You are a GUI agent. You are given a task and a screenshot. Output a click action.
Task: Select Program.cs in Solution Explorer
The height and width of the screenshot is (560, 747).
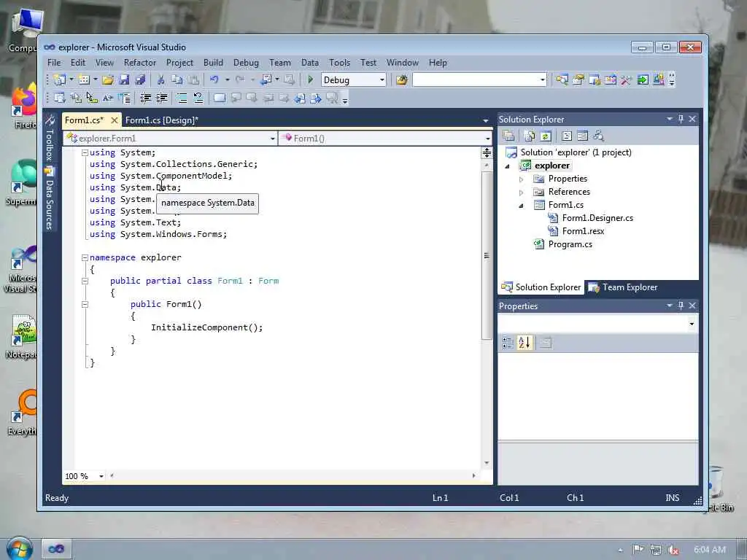pos(570,244)
